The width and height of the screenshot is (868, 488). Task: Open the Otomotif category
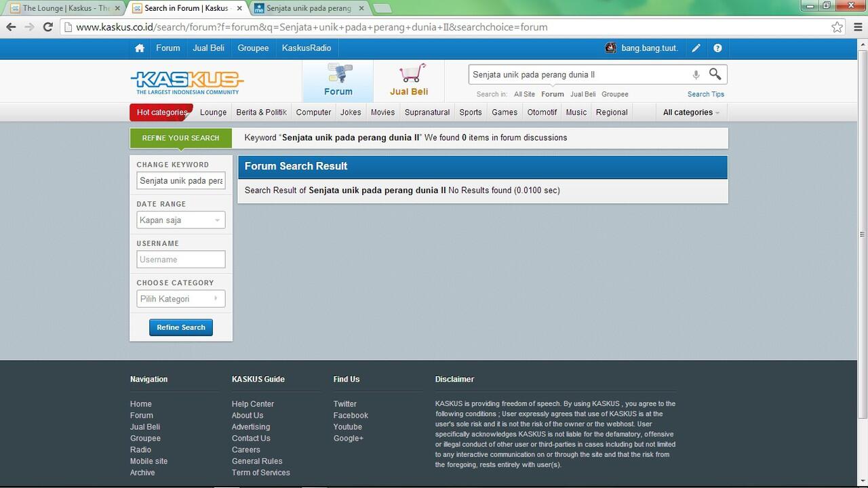pos(542,113)
